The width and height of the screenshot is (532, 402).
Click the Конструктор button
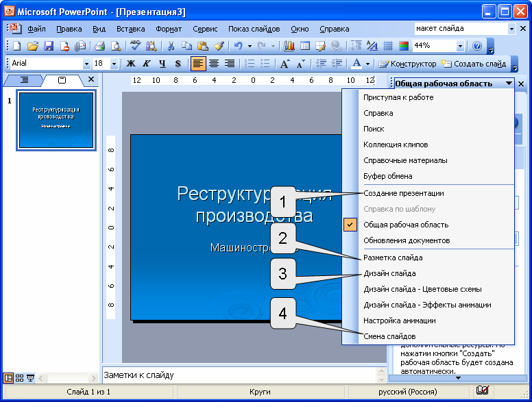tap(407, 64)
